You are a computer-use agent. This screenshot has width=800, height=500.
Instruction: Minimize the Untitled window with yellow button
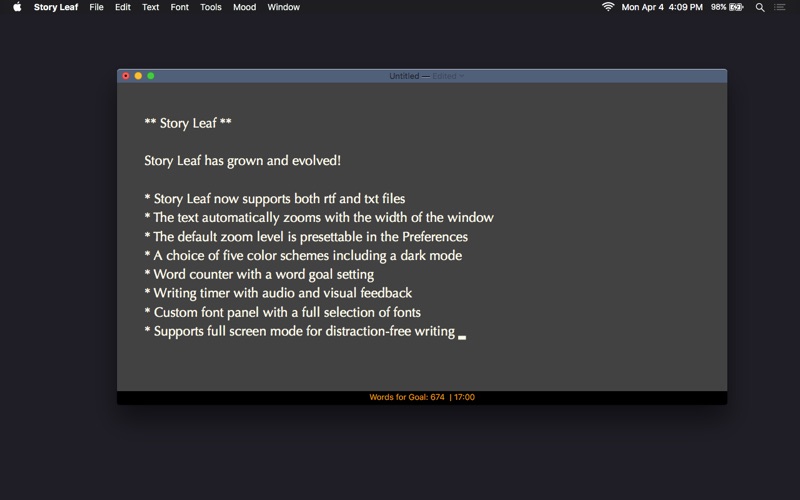point(138,76)
